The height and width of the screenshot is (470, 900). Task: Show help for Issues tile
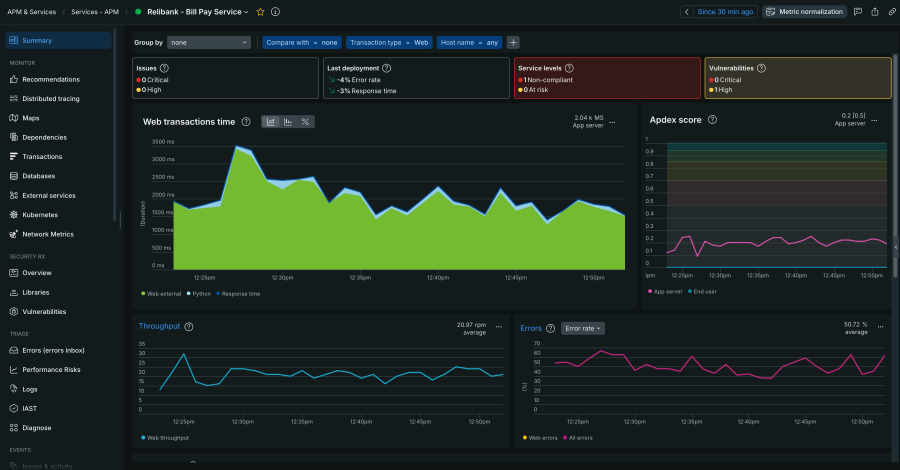164,68
